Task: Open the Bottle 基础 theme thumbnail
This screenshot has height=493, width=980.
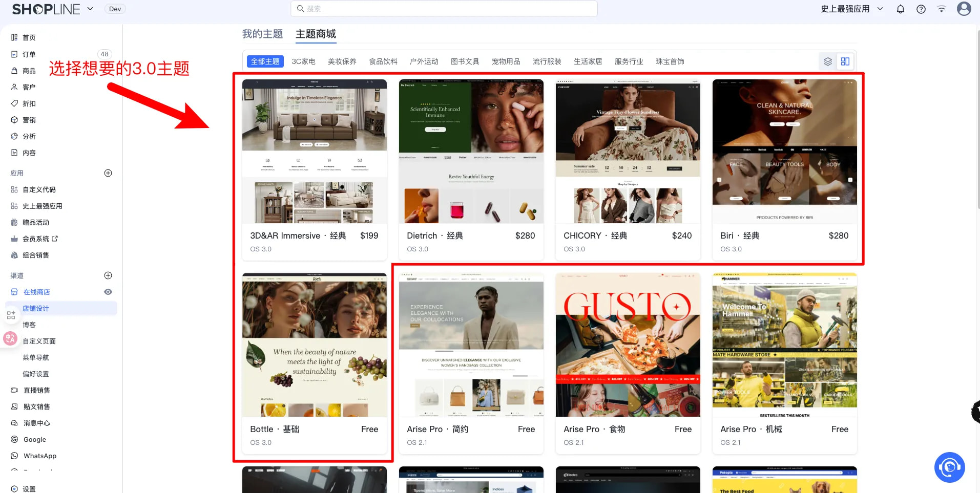Action: 314,345
